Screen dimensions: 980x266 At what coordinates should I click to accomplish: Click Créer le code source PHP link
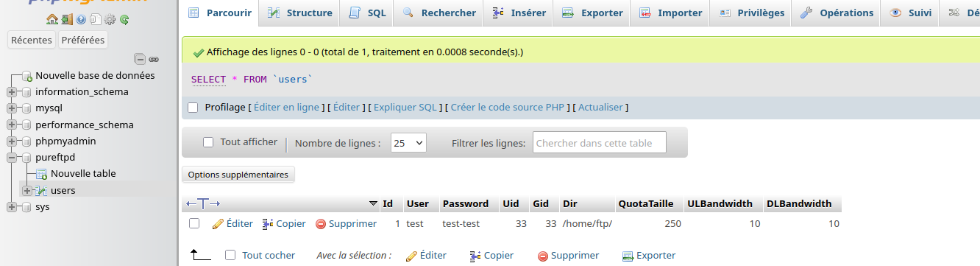click(507, 108)
